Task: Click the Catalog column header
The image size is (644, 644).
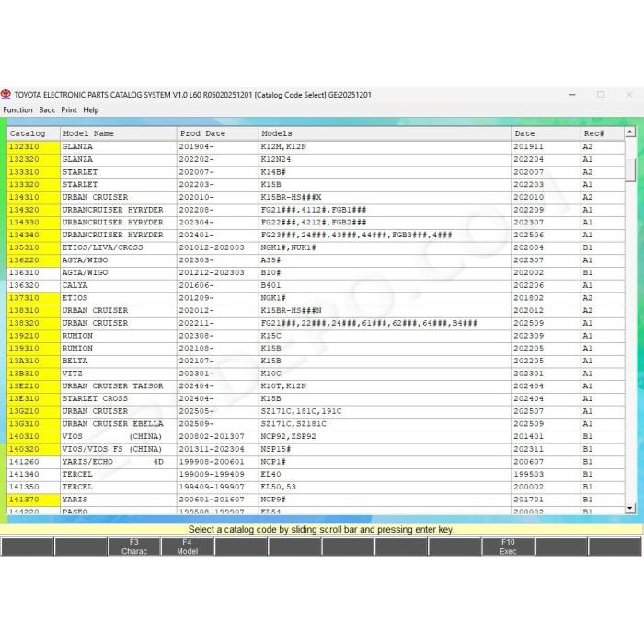Action: (x=34, y=133)
